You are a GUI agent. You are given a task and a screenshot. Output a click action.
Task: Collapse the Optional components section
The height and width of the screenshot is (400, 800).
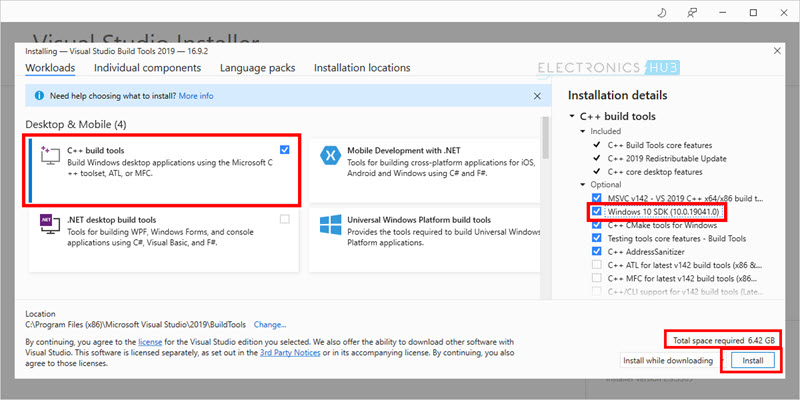click(583, 185)
